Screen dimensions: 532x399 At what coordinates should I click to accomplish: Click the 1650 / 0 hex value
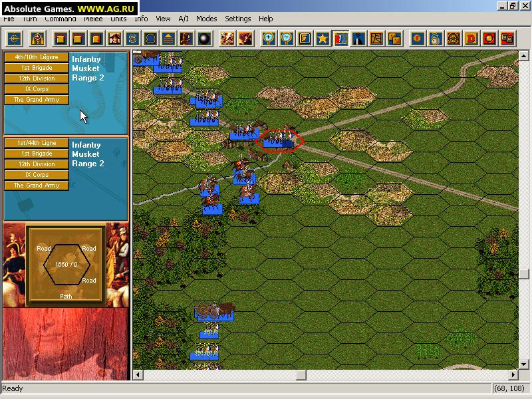pyautogui.click(x=66, y=264)
